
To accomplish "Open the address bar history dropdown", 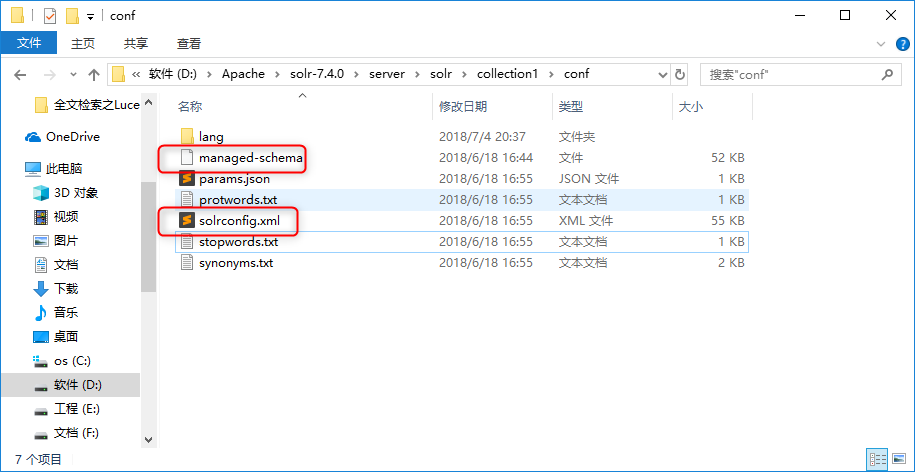I will point(663,75).
